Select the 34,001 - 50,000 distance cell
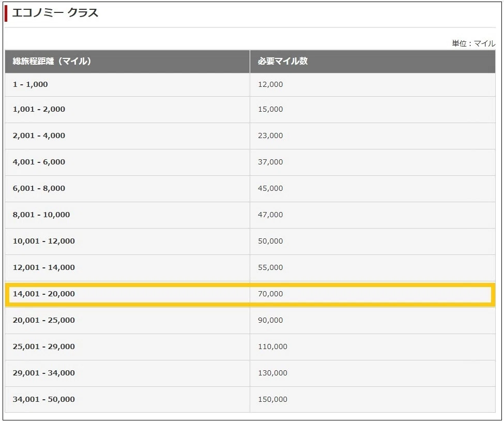 tap(127, 399)
